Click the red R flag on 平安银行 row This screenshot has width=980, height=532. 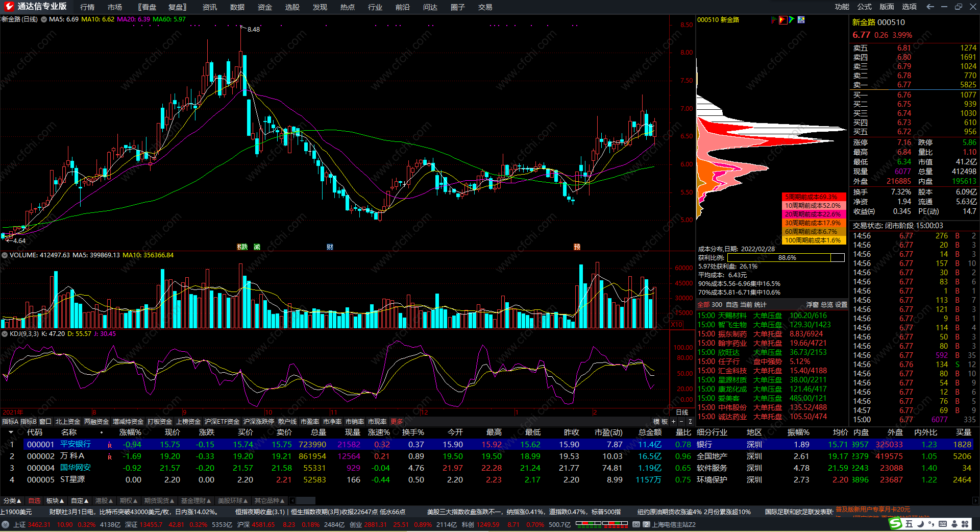109,445
